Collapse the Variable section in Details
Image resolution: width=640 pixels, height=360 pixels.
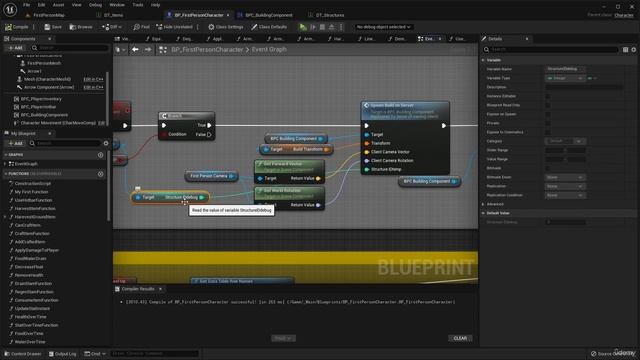pos(483,60)
